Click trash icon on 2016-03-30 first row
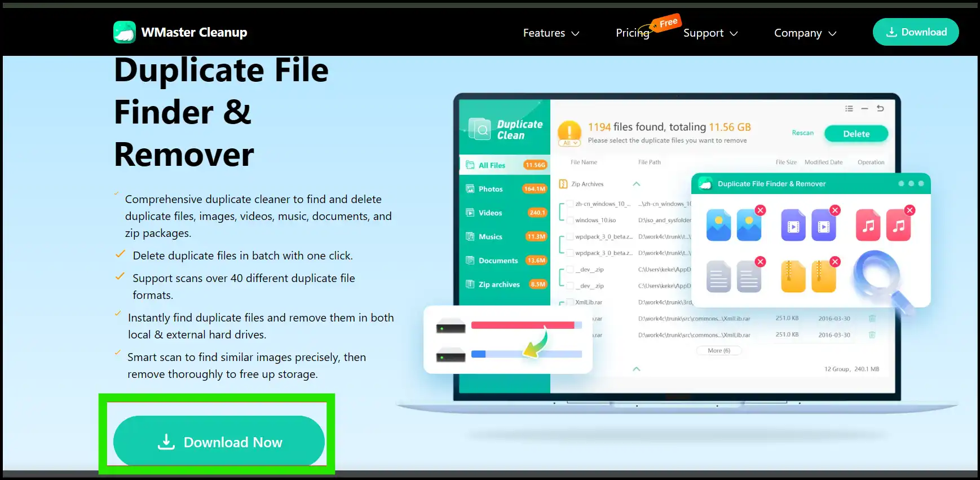980x480 pixels. pyautogui.click(x=872, y=319)
